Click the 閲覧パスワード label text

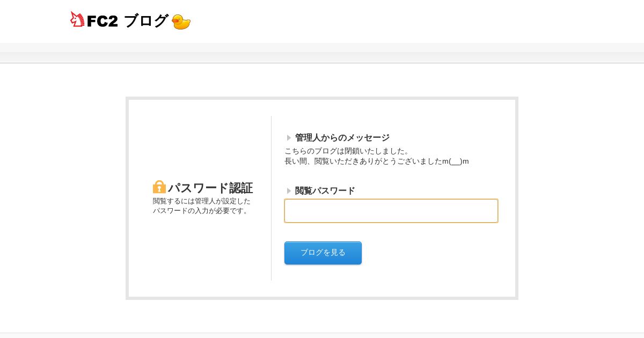point(325,191)
